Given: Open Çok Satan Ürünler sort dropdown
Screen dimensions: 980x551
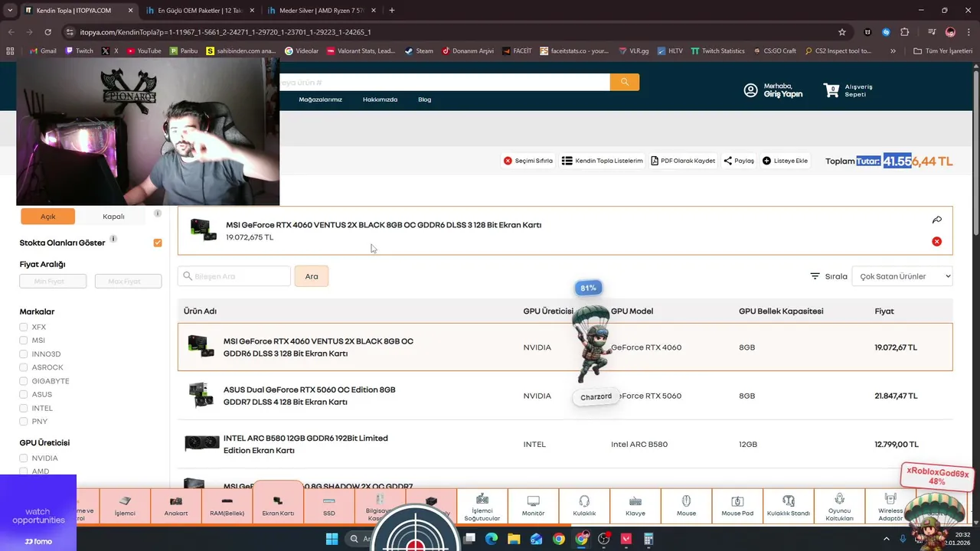Looking at the screenshot, I should pyautogui.click(x=902, y=276).
